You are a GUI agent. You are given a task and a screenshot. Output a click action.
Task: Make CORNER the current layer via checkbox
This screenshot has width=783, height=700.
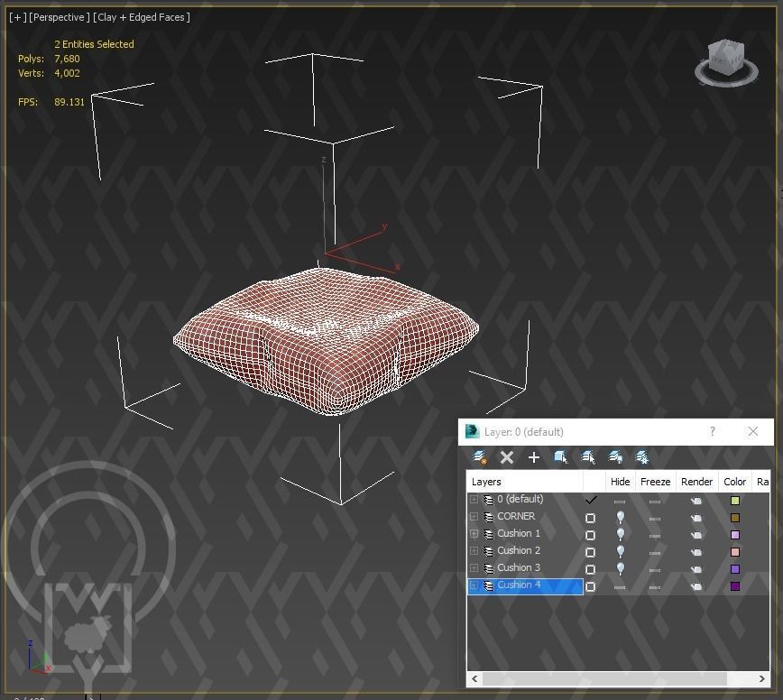(590, 519)
